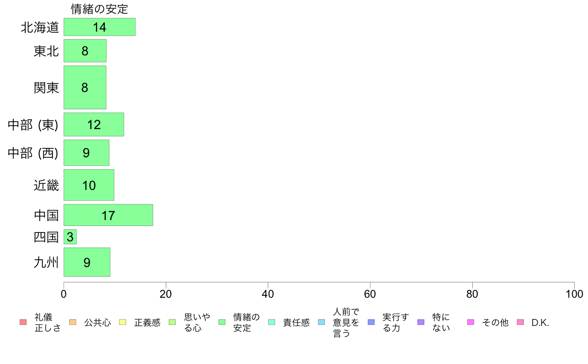The width and height of the screenshot is (588, 364).
Task: Toggle the 特にない purple legend swatch
Action: pos(421,322)
